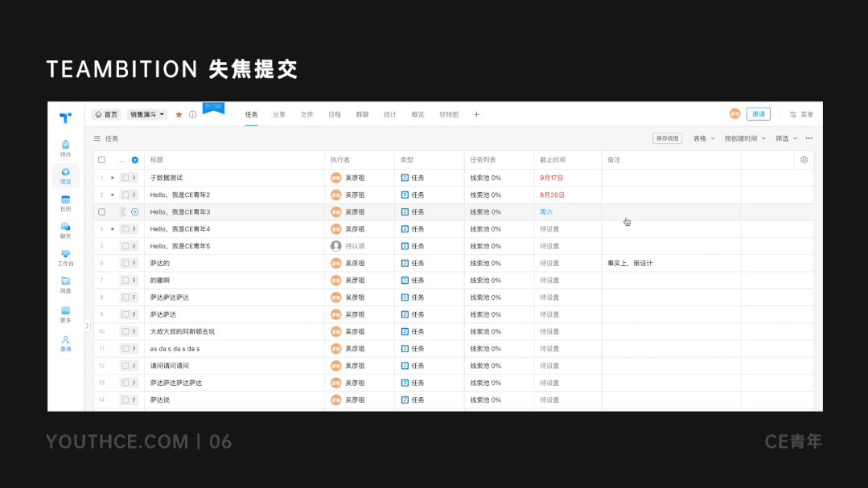Viewport: 868px width, 488px height.
Task: Open the 网盘 drive in sidebar
Action: tap(65, 285)
